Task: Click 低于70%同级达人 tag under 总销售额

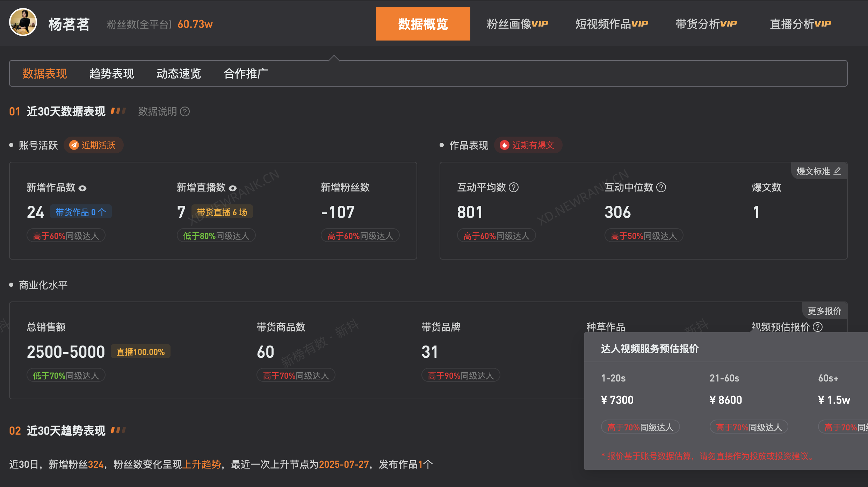Action: tap(66, 376)
